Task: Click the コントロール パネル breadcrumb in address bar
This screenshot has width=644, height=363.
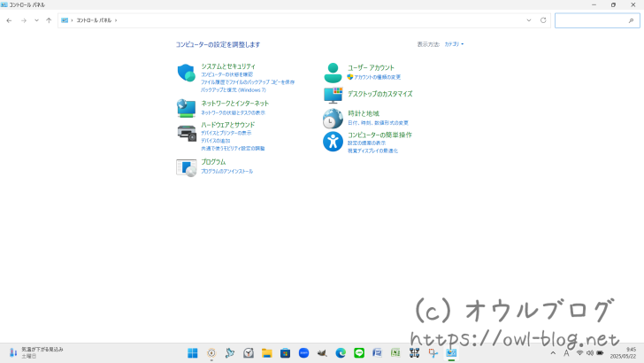Action: coord(94,20)
